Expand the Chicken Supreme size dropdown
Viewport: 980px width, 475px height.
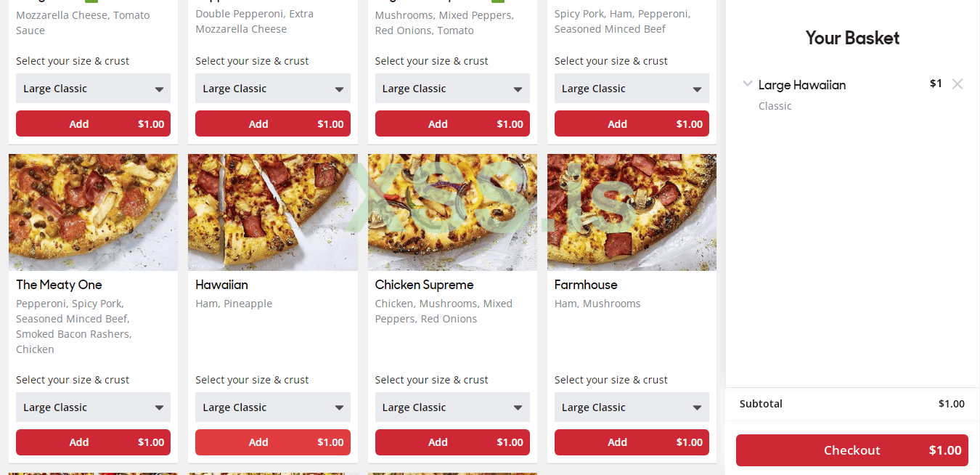tap(452, 407)
